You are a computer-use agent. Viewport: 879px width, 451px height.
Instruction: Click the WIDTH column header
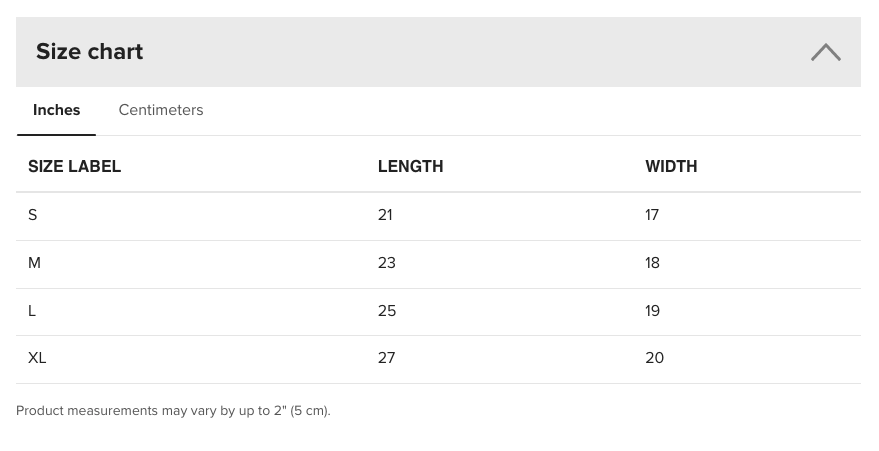671,167
